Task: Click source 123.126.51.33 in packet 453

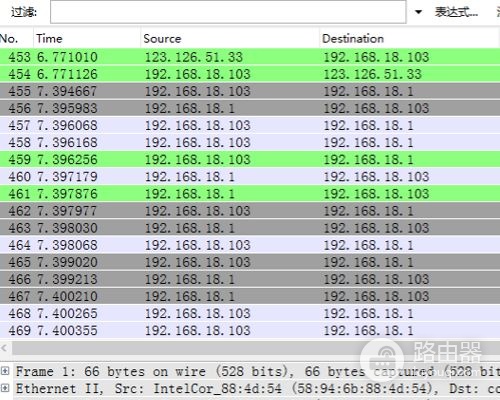Action: pos(194,57)
